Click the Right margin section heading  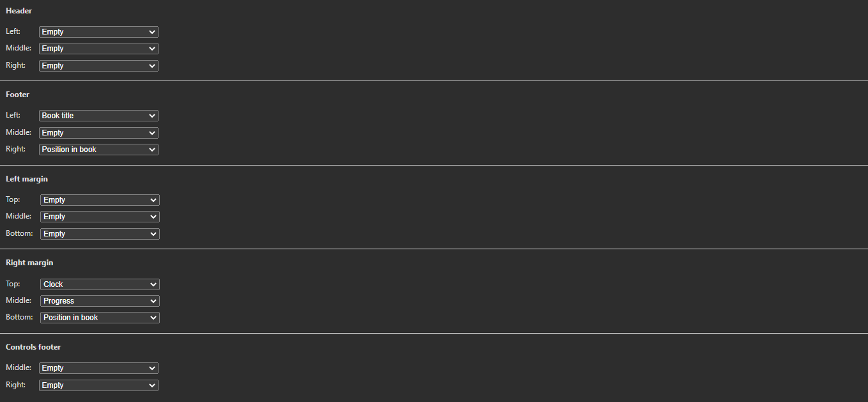(29, 263)
